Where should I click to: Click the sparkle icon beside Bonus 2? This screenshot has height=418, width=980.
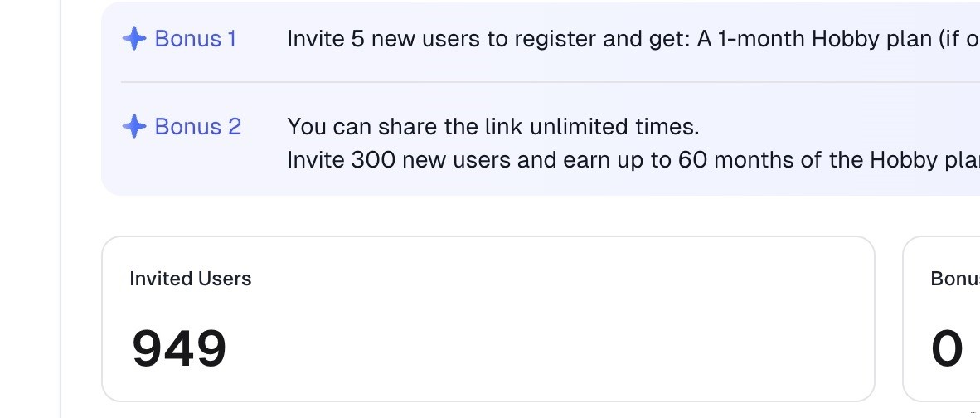133,127
